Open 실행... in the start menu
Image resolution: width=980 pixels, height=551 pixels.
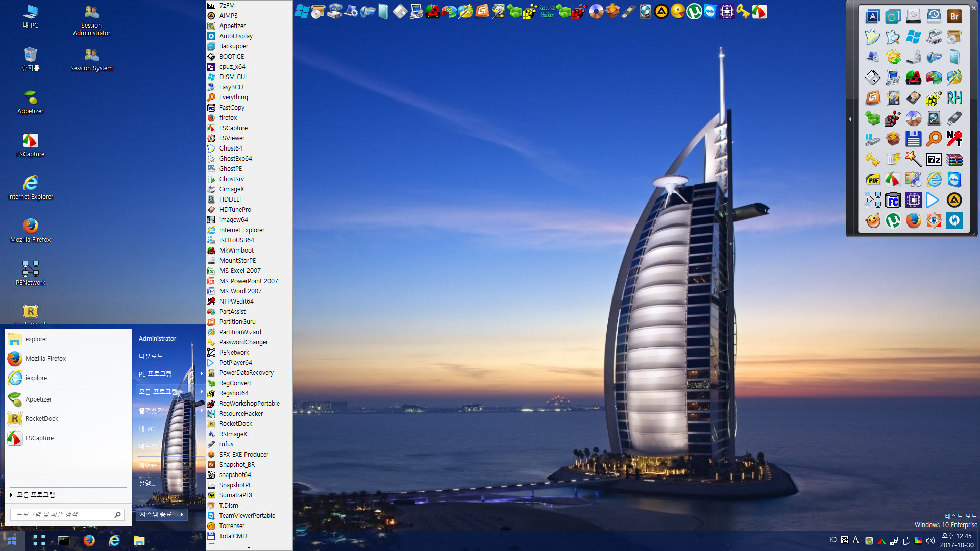pos(147,483)
